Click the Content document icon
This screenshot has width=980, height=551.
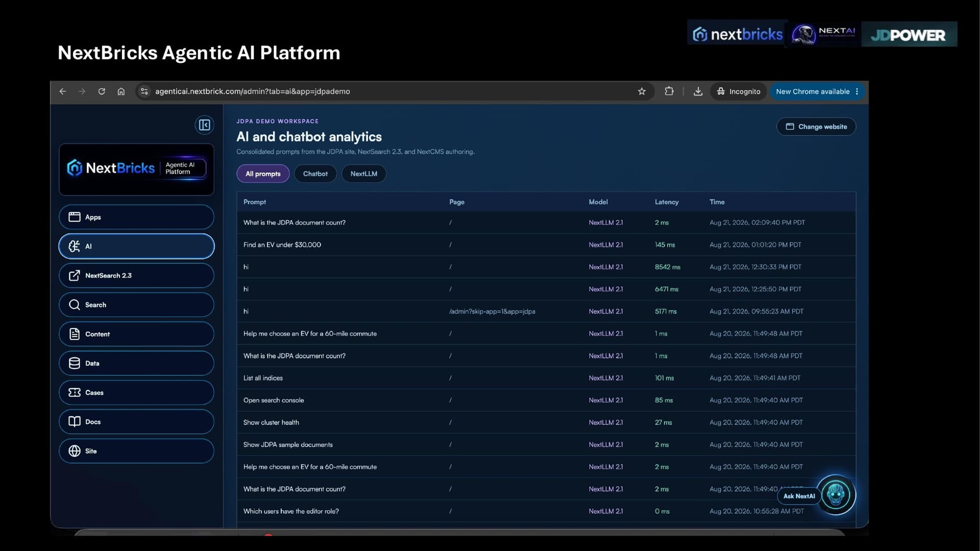[x=75, y=334]
